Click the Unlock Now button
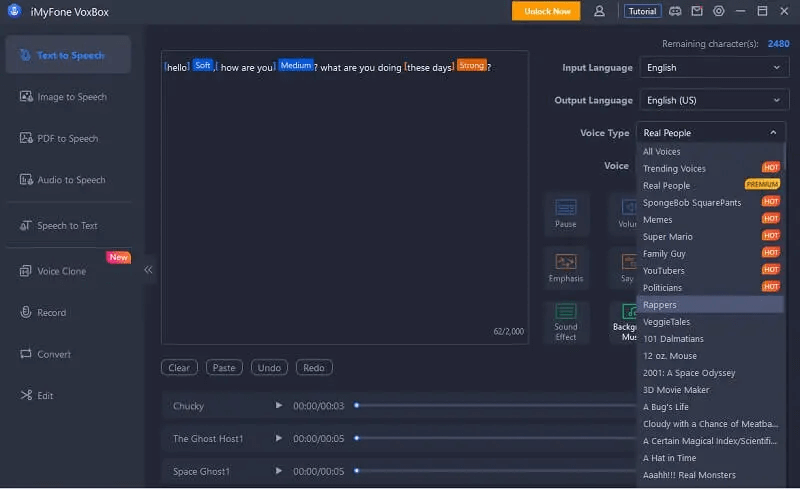The image size is (800, 489). [x=546, y=11]
